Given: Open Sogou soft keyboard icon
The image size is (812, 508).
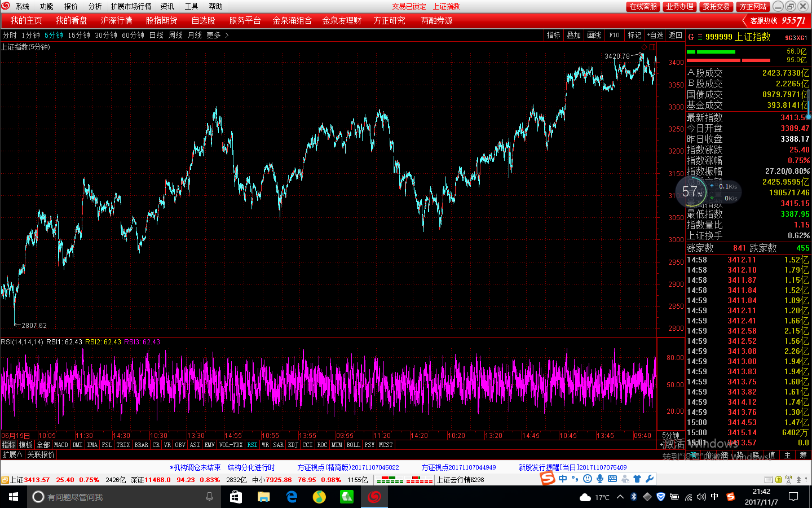Looking at the screenshot, I should click(x=612, y=479).
